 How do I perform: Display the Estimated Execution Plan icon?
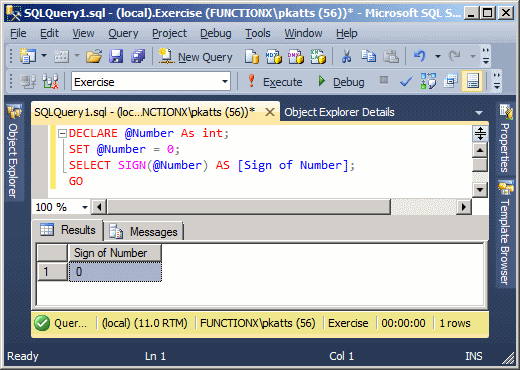[428, 81]
